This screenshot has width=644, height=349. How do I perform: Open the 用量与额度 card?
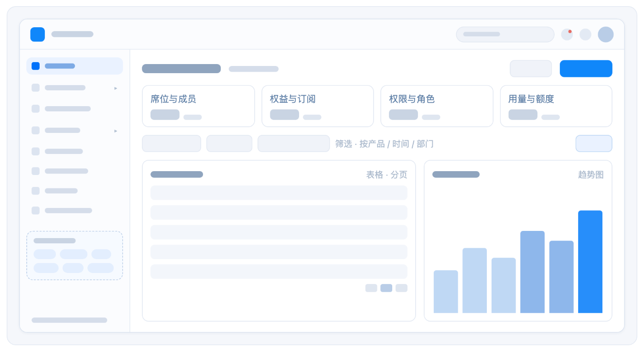(556, 106)
